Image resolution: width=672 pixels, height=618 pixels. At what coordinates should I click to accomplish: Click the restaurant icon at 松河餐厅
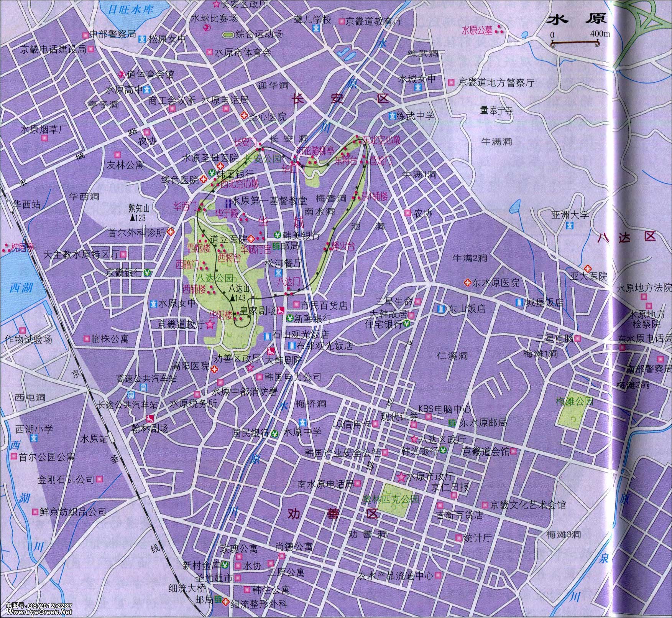tap(278, 273)
